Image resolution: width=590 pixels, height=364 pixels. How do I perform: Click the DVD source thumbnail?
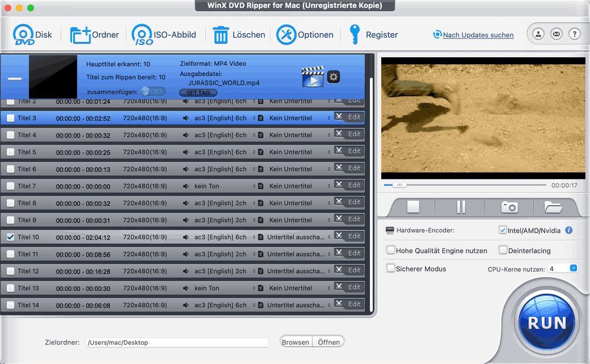click(53, 77)
